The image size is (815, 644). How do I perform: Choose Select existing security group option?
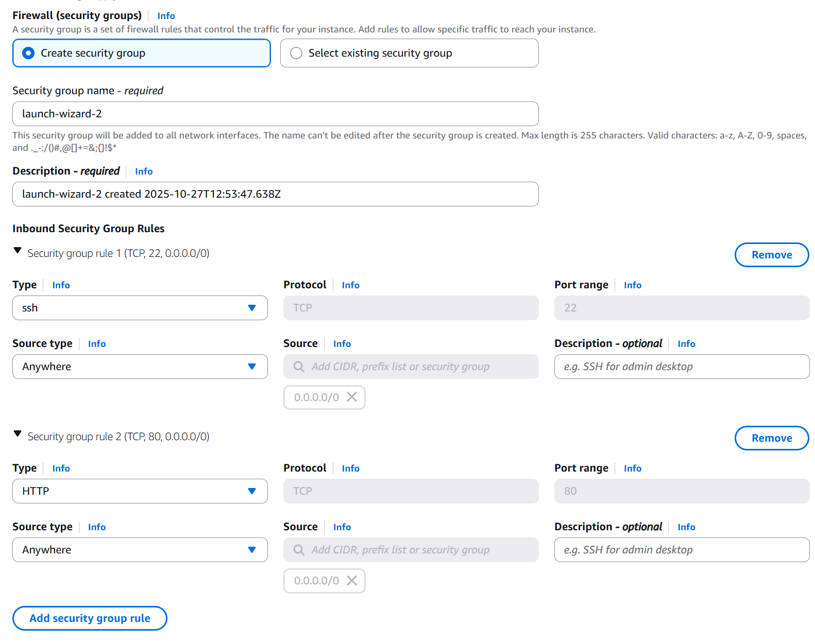(x=296, y=53)
